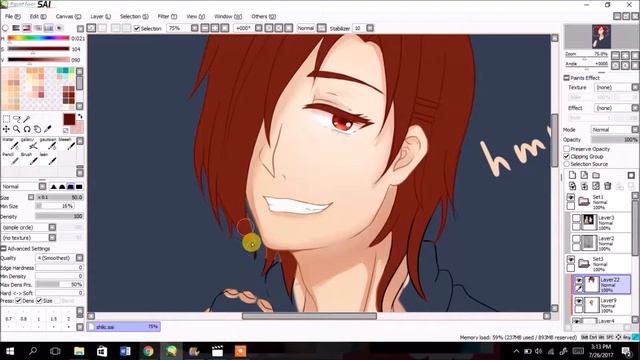The image size is (640, 360).
Task: Select the Hand pan tool
Action: [x=37, y=129]
